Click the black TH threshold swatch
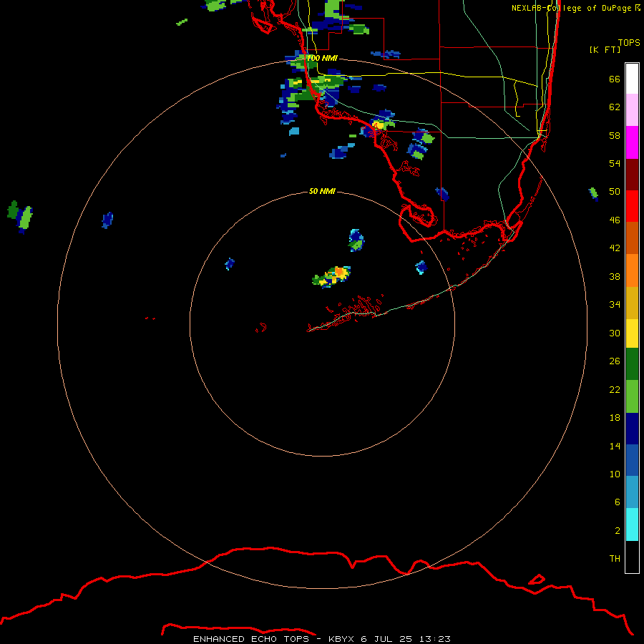Viewport: 644px width, 644px height. pyautogui.click(x=632, y=557)
